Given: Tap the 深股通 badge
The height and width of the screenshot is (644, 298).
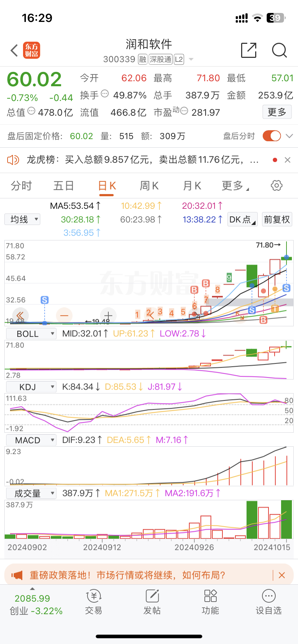Looking at the screenshot, I should point(161,59).
